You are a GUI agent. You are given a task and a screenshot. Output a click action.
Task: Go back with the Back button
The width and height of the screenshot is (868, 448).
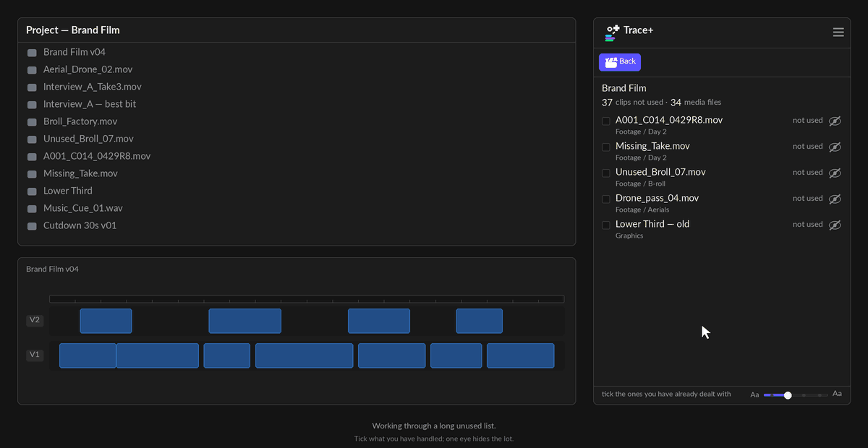(x=620, y=62)
